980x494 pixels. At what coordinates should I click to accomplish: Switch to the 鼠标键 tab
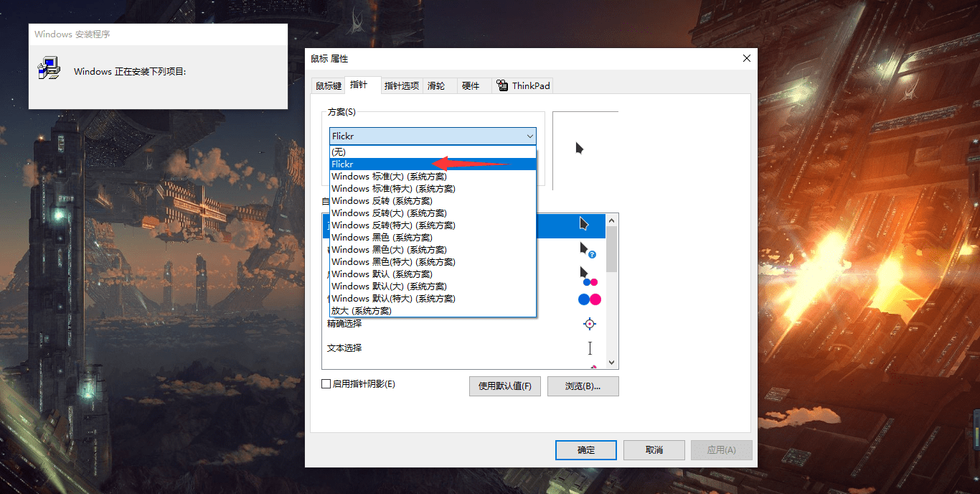click(329, 86)
